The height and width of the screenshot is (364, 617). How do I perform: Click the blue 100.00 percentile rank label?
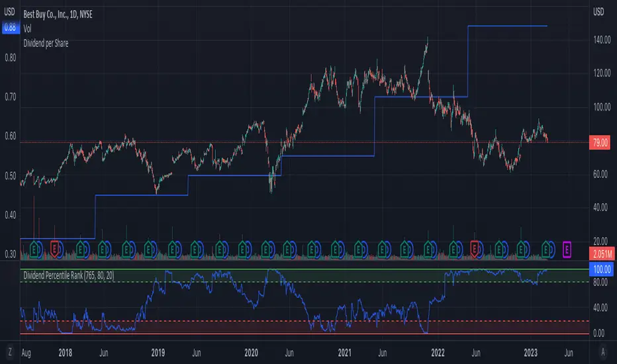(x=602, y=269)
